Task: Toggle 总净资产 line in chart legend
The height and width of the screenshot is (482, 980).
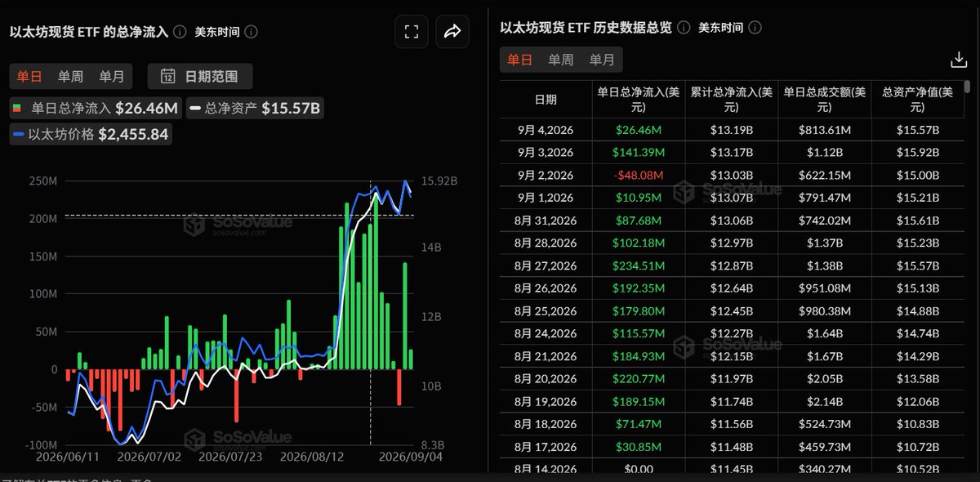Action: (x=256, y=107)
